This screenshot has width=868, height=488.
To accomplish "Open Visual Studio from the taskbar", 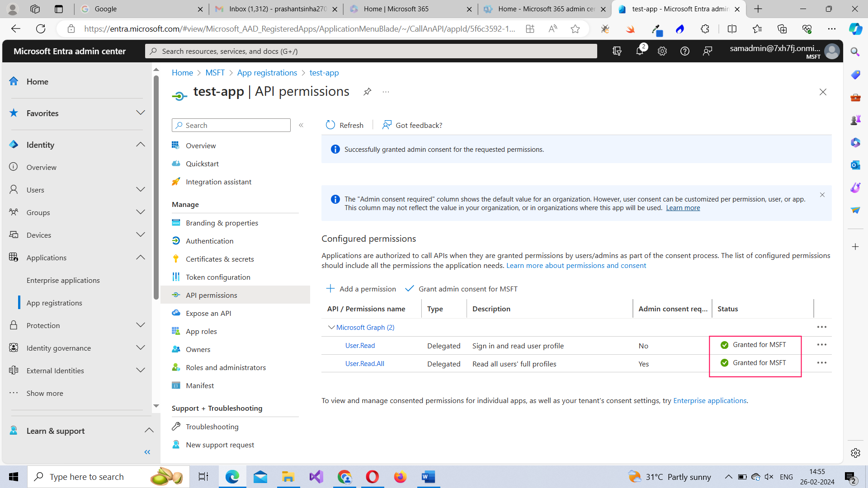I will [316, 477].
